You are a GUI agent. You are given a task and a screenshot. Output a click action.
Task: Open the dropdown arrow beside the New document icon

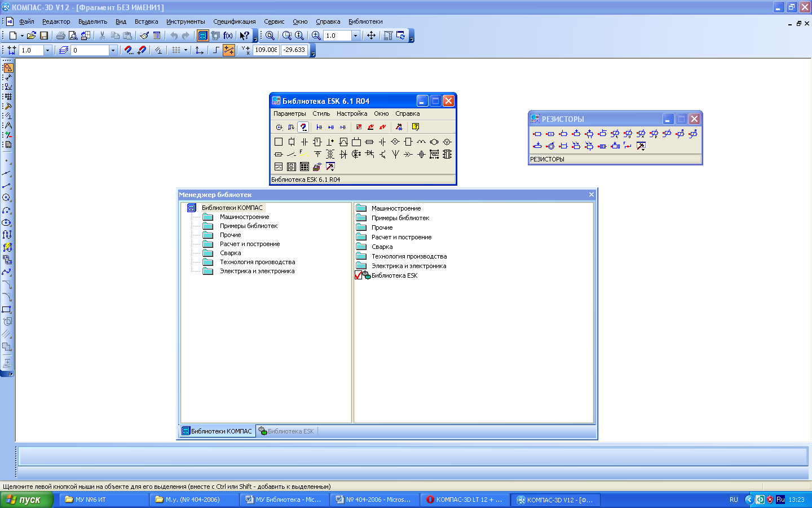(22, 36)
